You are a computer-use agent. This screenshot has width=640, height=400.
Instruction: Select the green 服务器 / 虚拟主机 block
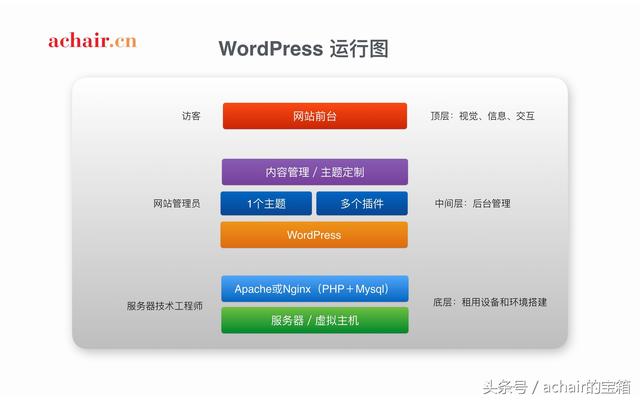tap(315, 320)
